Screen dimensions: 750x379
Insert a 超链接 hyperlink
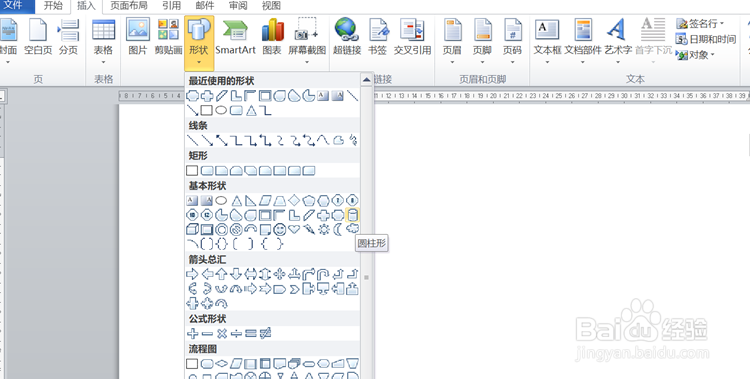coord(347,37)
